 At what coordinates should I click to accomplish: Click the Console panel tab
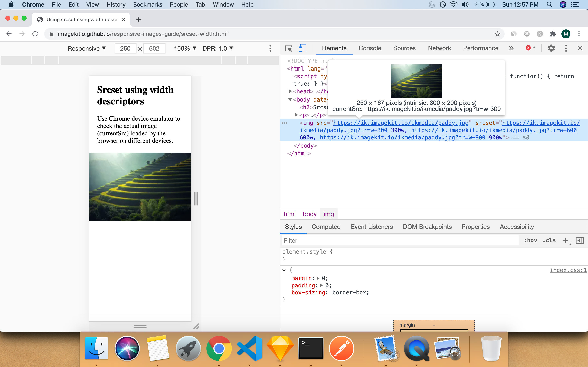[370, 48]
